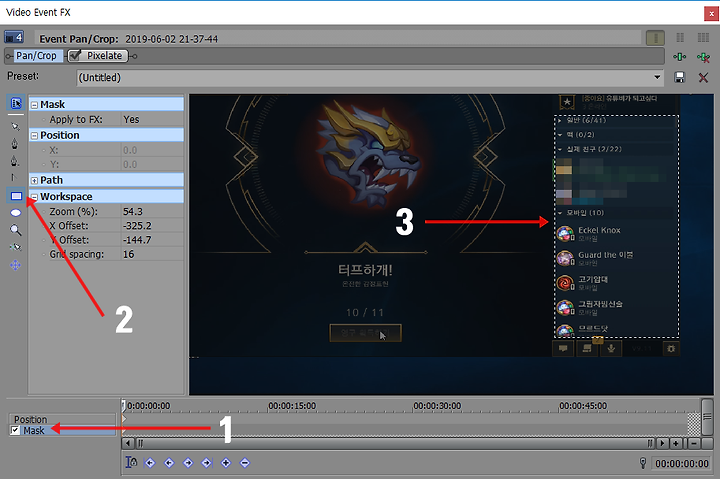Collapse the Mask property group
This screenshot has width=720, height=479.
(x=34, y=105)
